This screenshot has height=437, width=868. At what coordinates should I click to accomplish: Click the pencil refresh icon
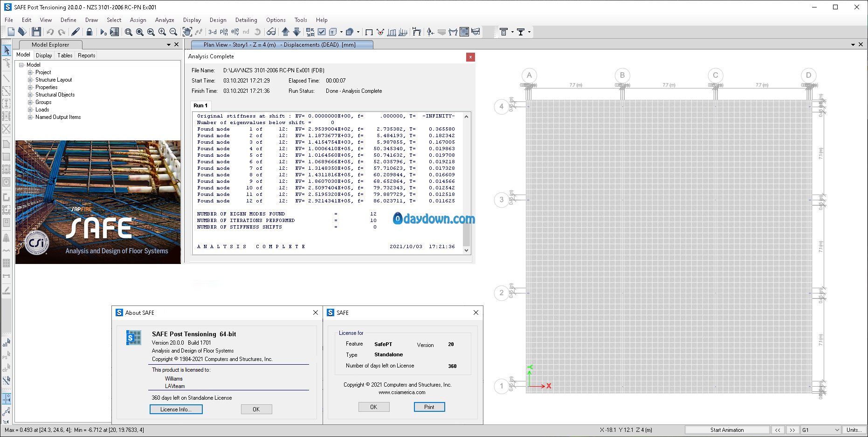76,32
